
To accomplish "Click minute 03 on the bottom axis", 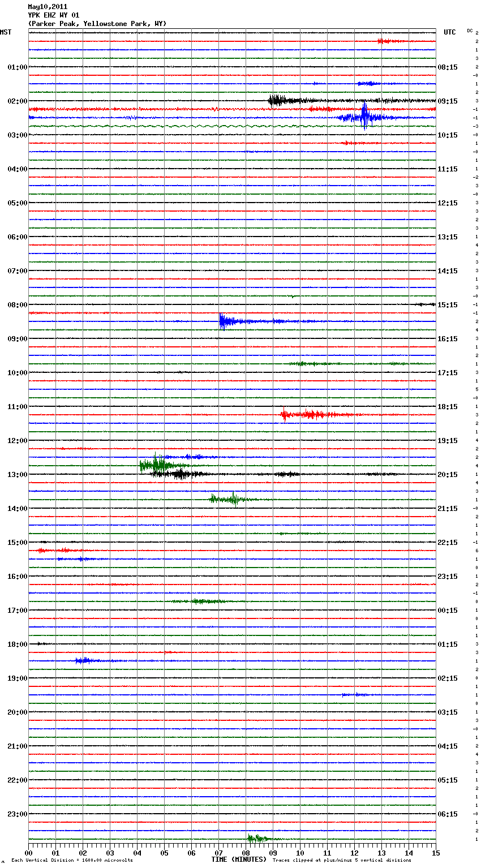I will [x=110, y=853].
